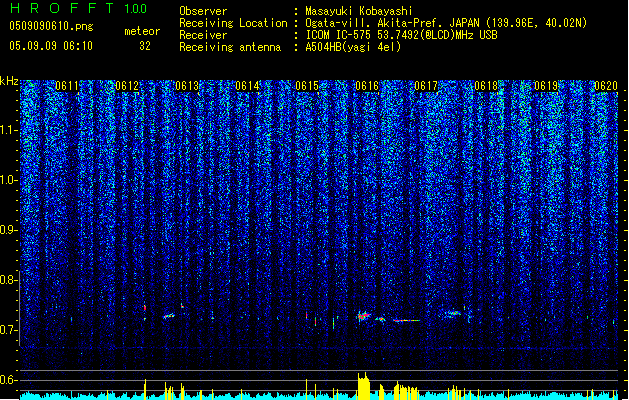Viewport: 629px width, 400px height.
Task: Click the 0616 time marker
Action: pos(367,86)
